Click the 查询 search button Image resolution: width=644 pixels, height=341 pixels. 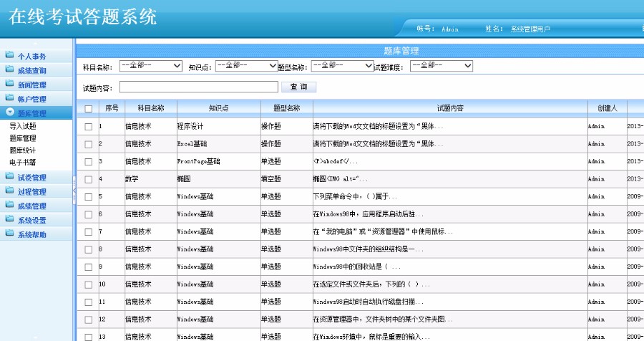[x=298, y=87]
